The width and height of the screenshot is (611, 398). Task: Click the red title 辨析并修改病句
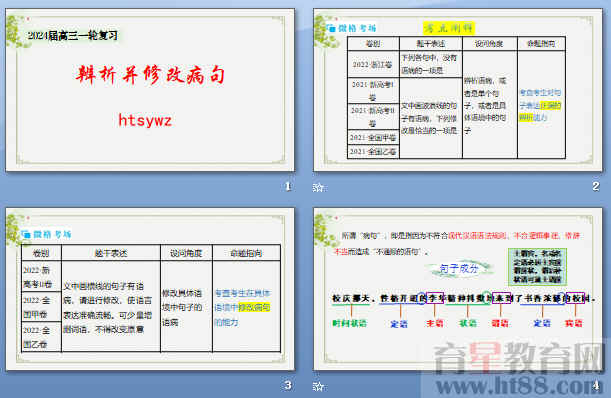pyautogui.click(x=150, y=74)
